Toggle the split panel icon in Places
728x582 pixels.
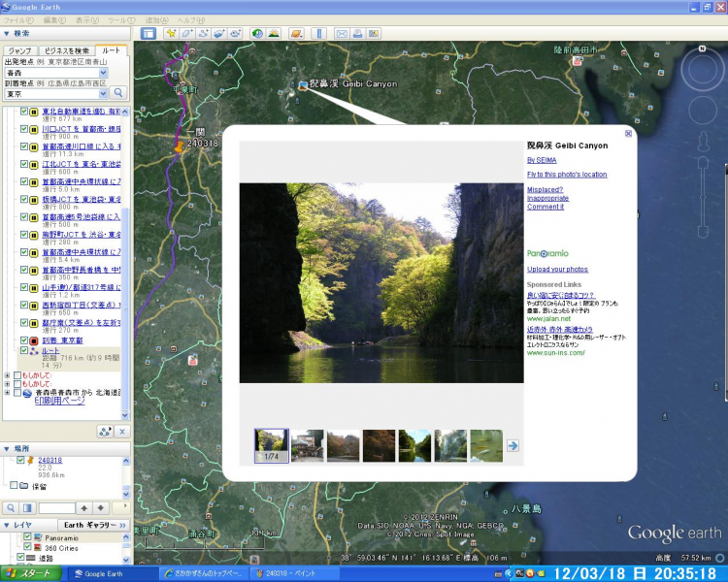[x=27, y=507]
